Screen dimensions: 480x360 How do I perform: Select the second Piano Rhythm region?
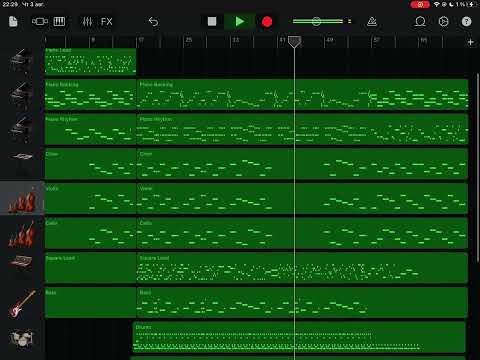coord(303,129)
